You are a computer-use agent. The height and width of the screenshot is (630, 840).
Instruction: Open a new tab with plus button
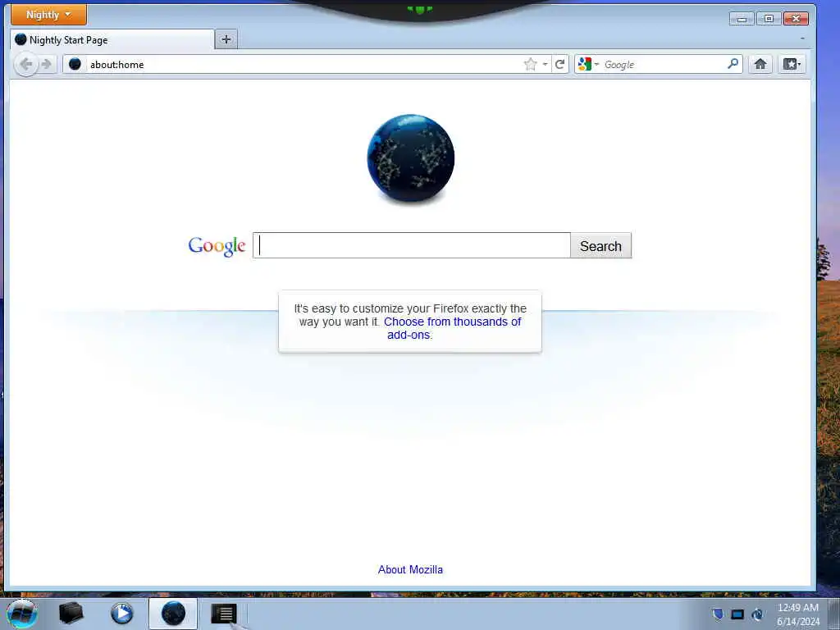click(x=226, y=39)
